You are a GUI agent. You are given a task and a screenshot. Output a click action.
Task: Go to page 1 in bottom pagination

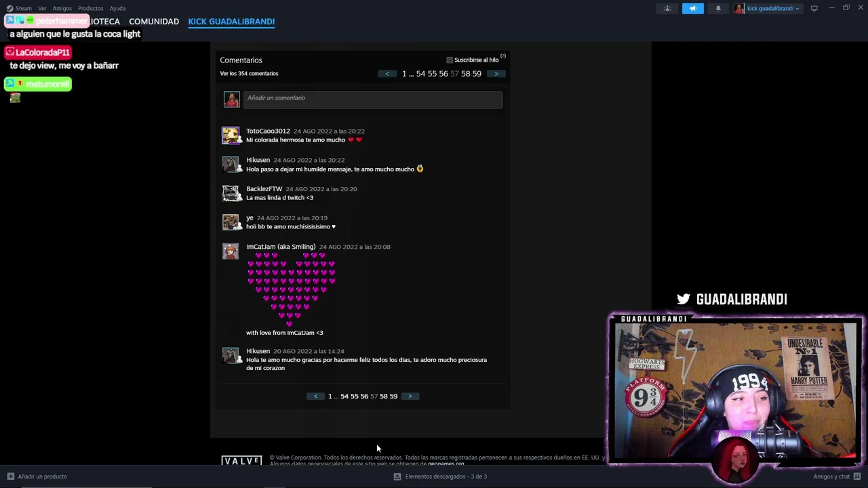coord(330,396)
